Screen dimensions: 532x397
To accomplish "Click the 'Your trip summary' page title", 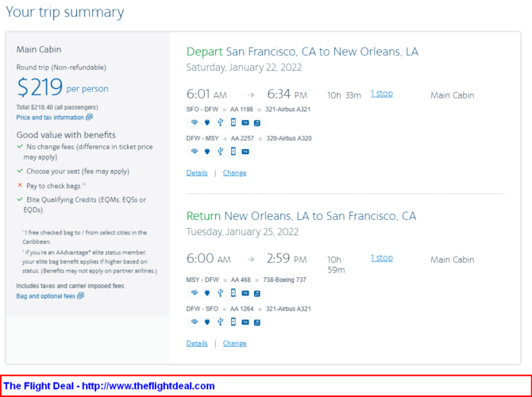I will pos(65,12).
